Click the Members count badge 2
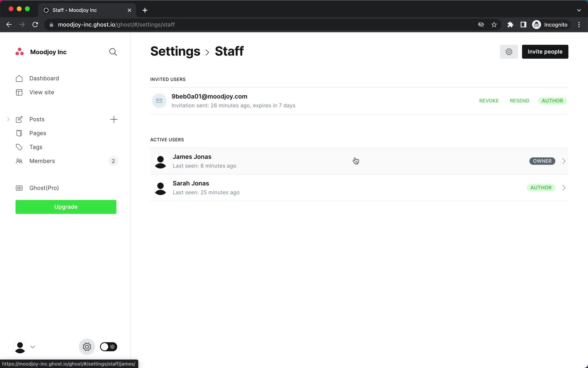This screenshot has width=588, height=368. (x=113, y=161)
